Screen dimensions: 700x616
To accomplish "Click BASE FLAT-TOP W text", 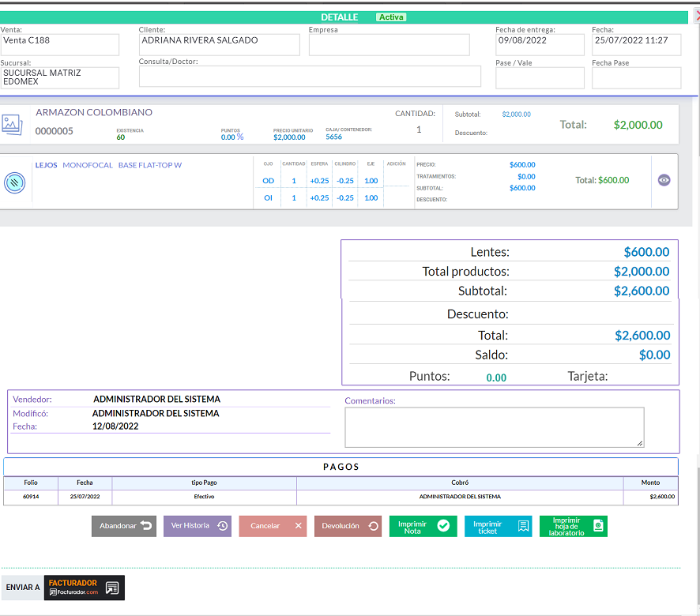I will pos(150,165).
